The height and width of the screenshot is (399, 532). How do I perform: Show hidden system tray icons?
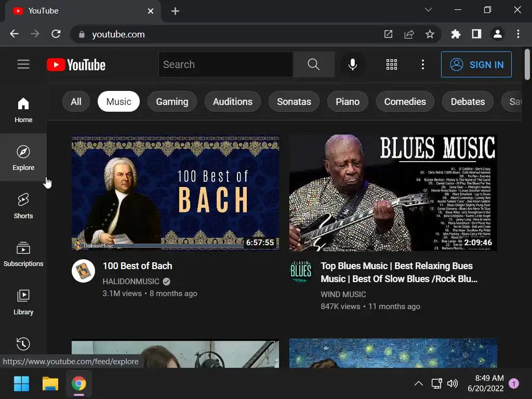point(419,383)
